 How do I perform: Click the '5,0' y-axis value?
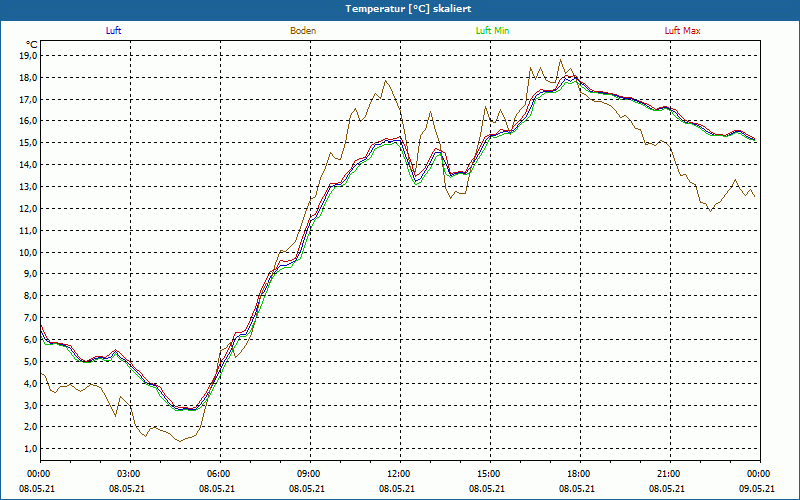(x=31, y=362)
